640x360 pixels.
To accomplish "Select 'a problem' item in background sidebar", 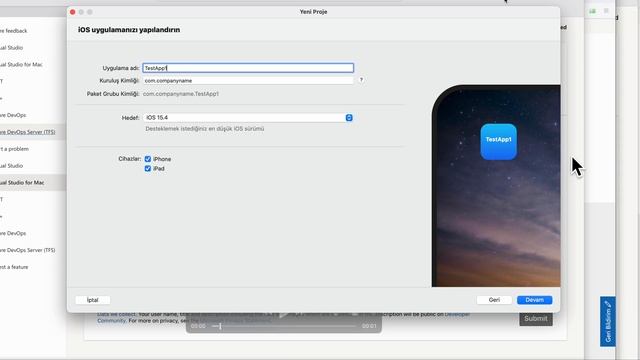I will (14, 149).
